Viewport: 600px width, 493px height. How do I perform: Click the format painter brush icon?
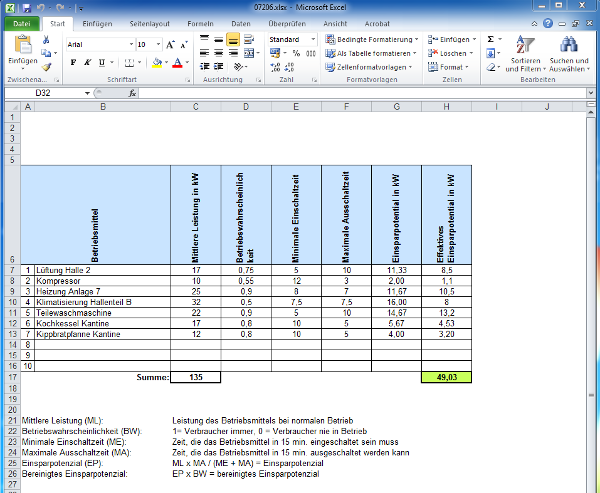tap(46, 68)
